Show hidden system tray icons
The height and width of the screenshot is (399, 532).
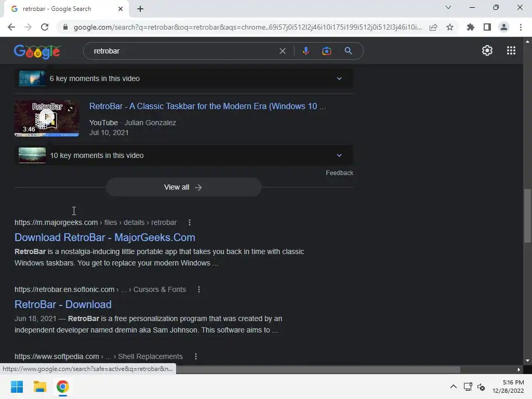pyautogui.click(x=453, y=387)
